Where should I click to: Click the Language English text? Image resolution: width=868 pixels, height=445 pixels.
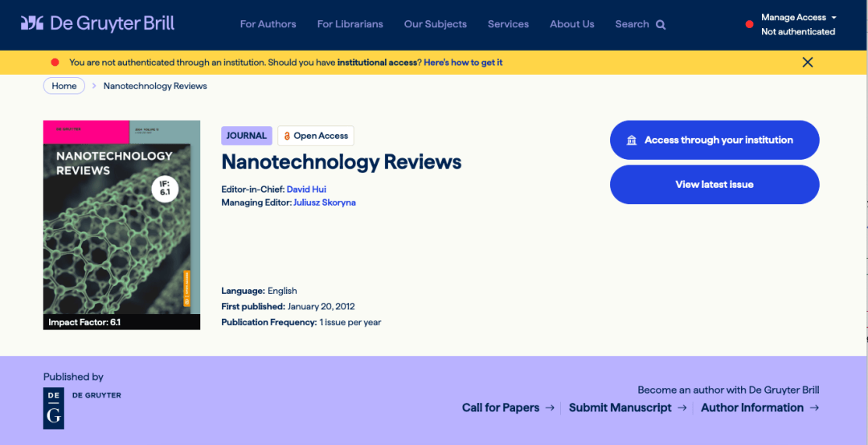[259, 291]
